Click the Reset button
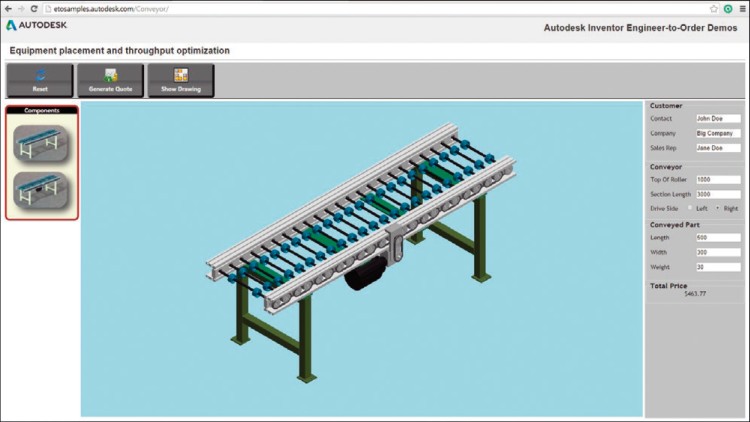Screen dimensions: 750x422 39,81
